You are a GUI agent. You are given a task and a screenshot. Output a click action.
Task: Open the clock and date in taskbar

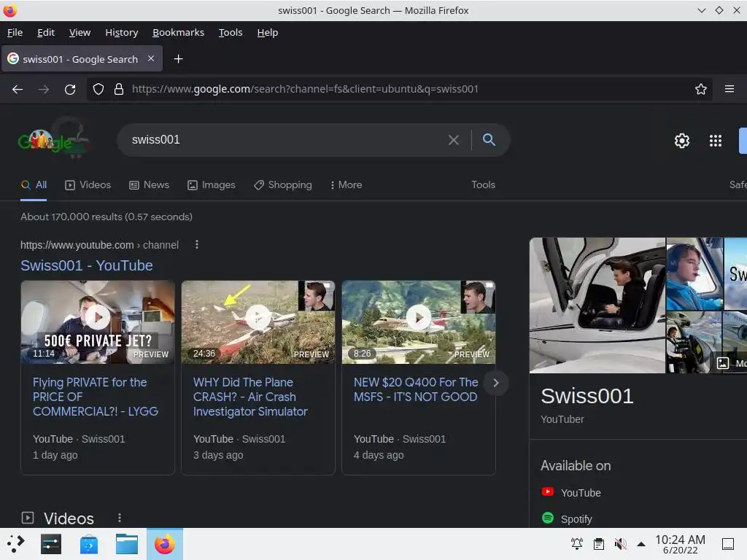pos(680,544)
